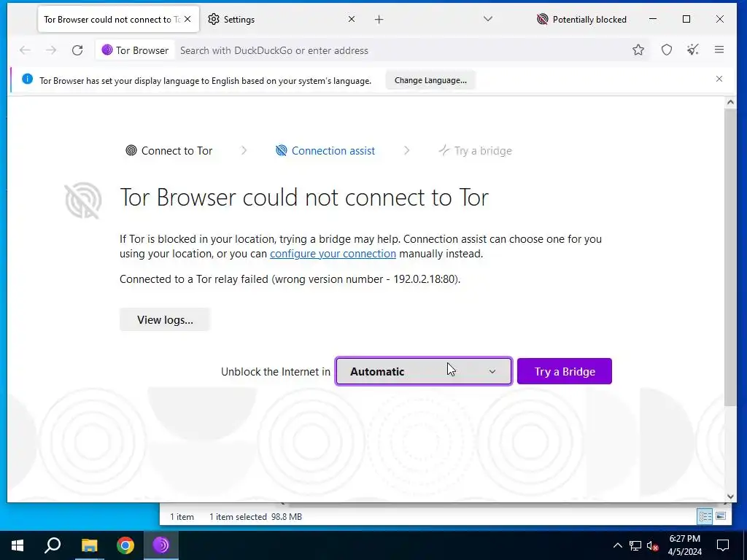Go forward with the right arrow icon

point(51,50)
